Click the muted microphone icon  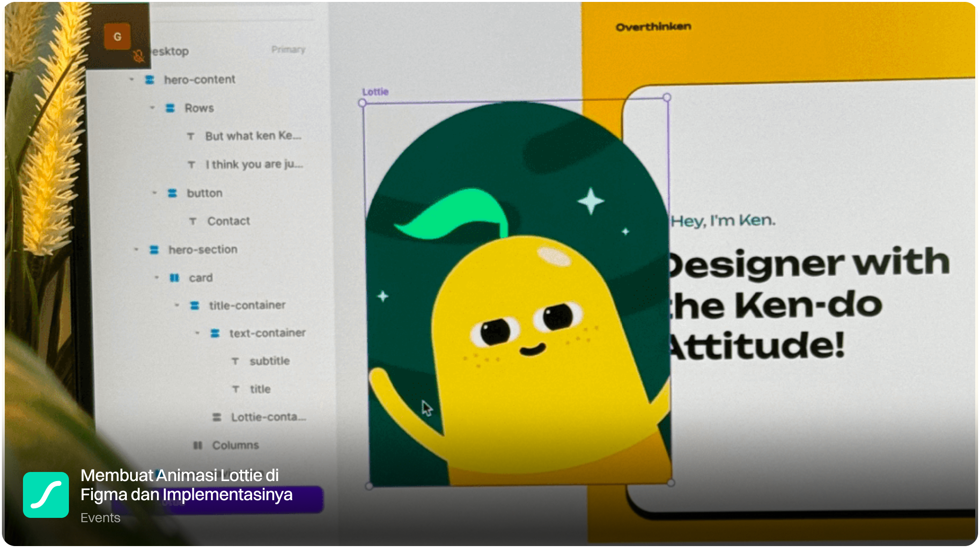139,56
